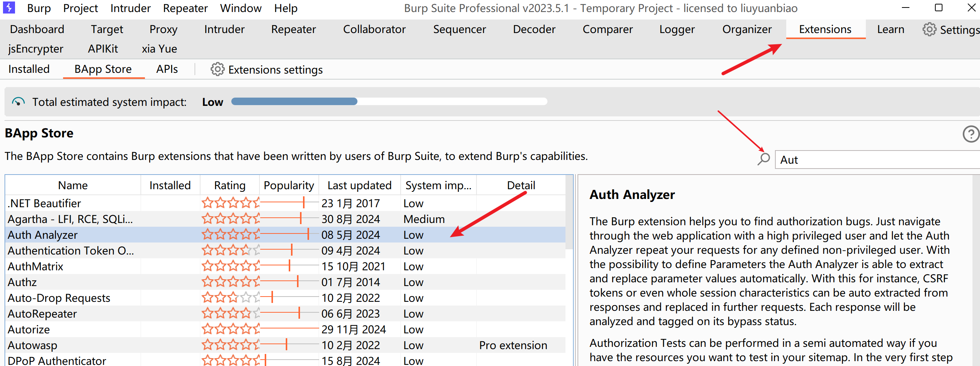Image resolution: width=980 pixels, height=366 pixels.
Task: Switch to the APIs tab
Action: pyautogui.click(x=167, y=69)
